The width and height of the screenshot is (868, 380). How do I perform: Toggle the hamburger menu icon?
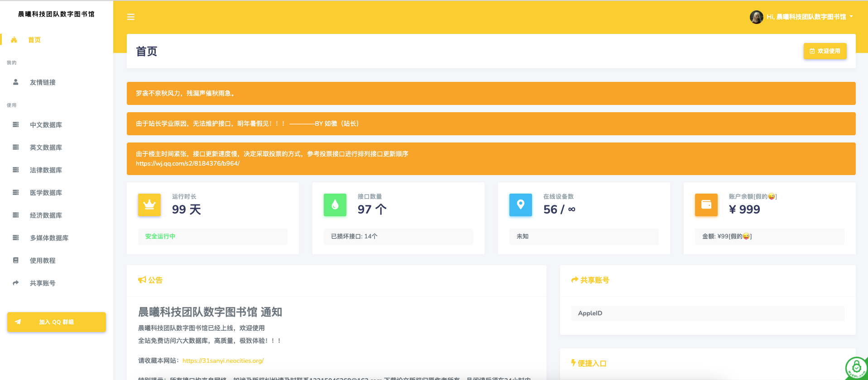(x=131, y=17)
